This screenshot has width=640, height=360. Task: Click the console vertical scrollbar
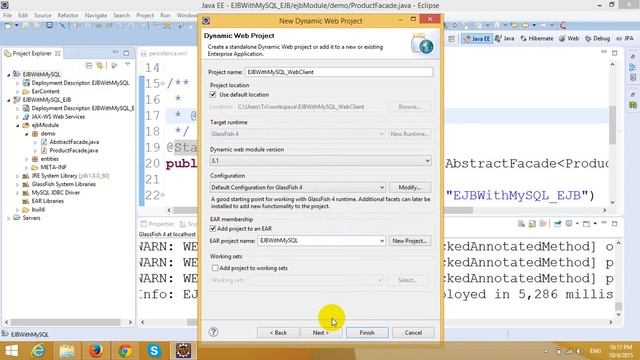click(618, 306)
